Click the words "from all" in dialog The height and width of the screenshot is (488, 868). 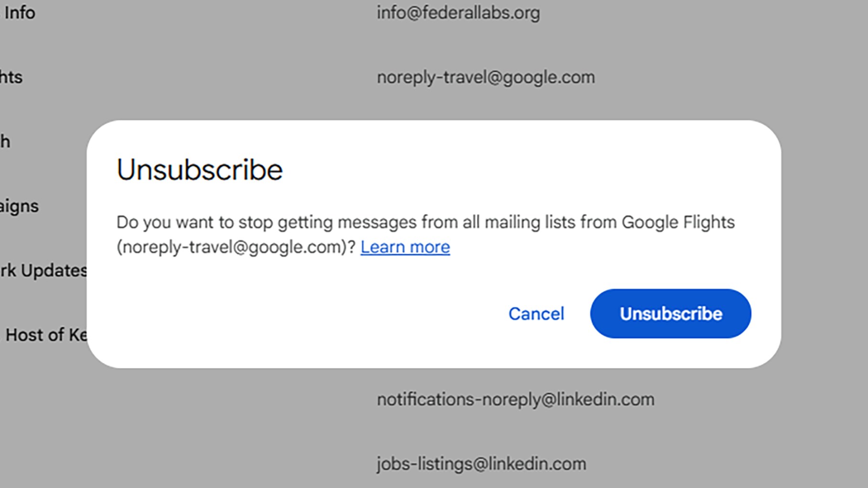pyautogui.click(x=450, y=222)
